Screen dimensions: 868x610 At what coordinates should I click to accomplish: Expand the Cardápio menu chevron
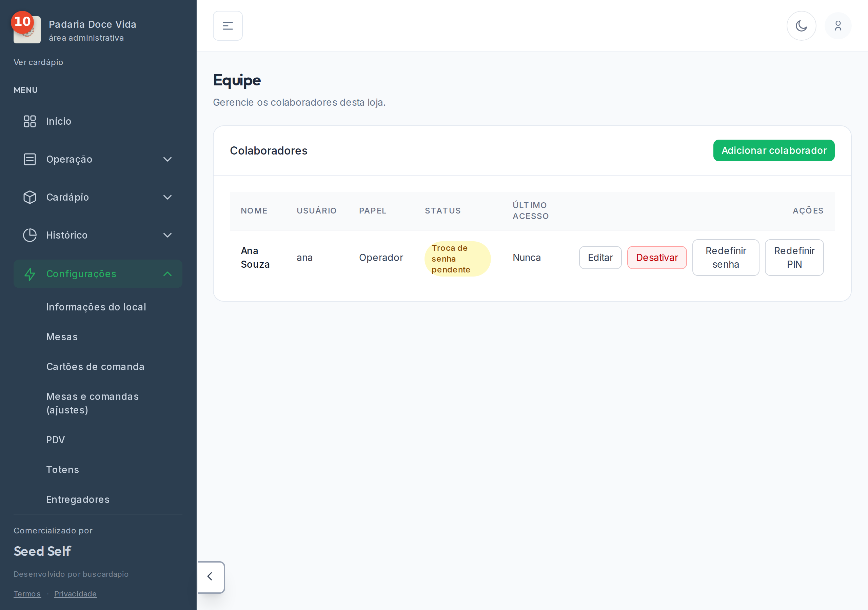pos(167,197)
